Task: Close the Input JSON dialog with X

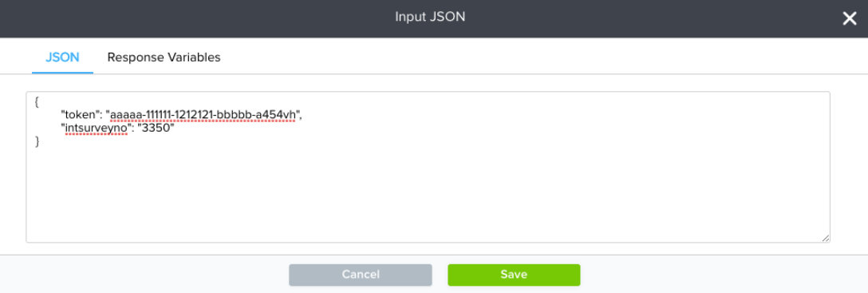Action: (849, 19)
